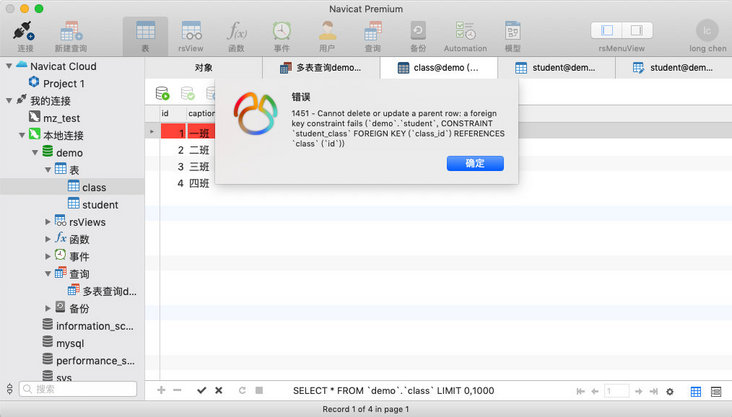Open the Query (查询) toolbar icon

tap(373, 31)
